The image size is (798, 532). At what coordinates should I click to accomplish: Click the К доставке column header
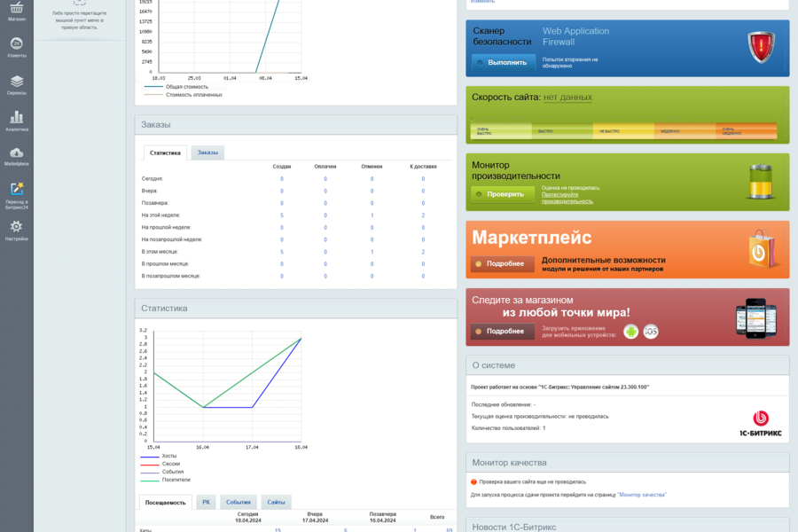click(x=424, y=167)
